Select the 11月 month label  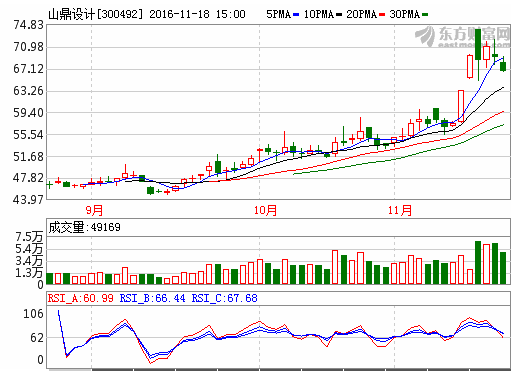[400, 210]
